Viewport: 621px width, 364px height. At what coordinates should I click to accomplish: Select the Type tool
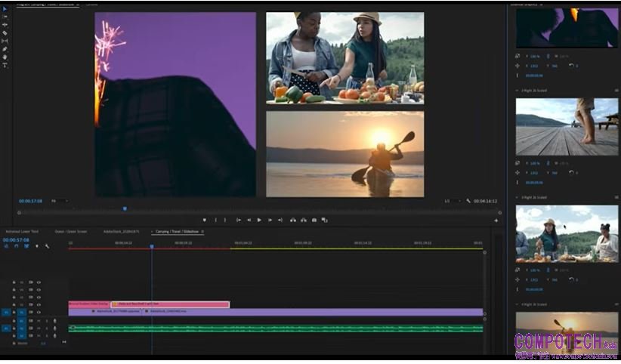pos(5,66)
